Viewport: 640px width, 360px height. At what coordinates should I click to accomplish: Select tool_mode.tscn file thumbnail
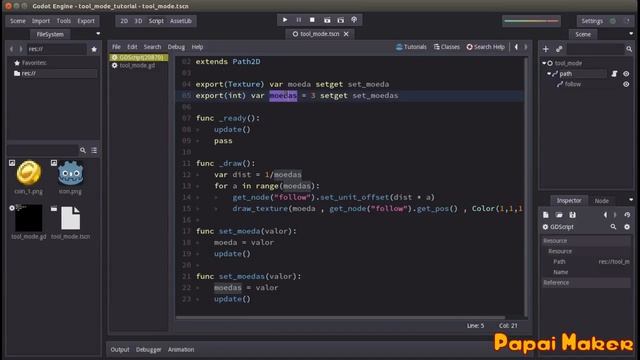71,218
